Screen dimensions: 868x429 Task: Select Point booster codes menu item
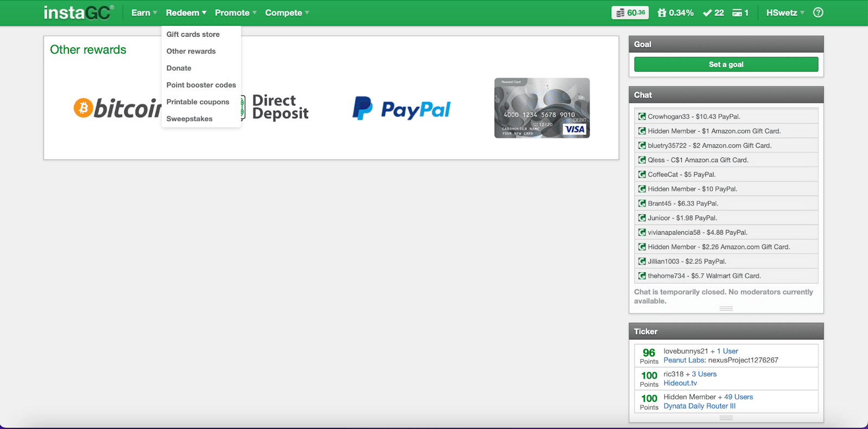tap(201, 85)
